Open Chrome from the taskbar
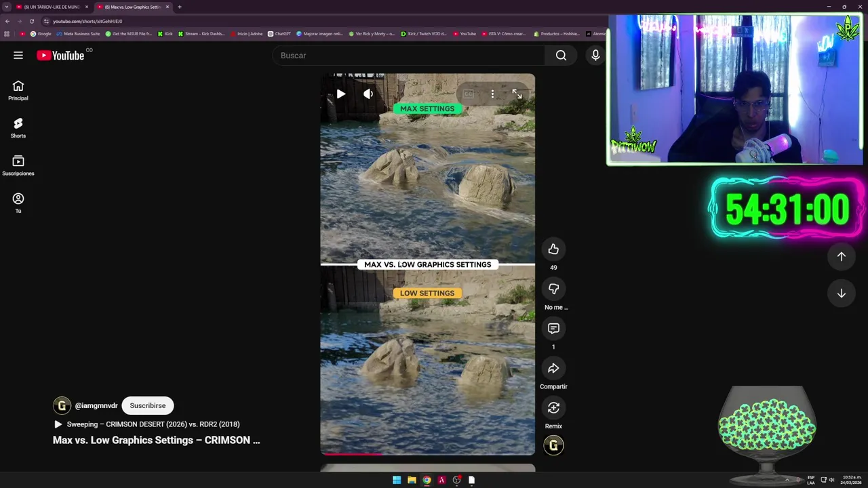Screen dimensions: 868x488 tap(427, 480)
